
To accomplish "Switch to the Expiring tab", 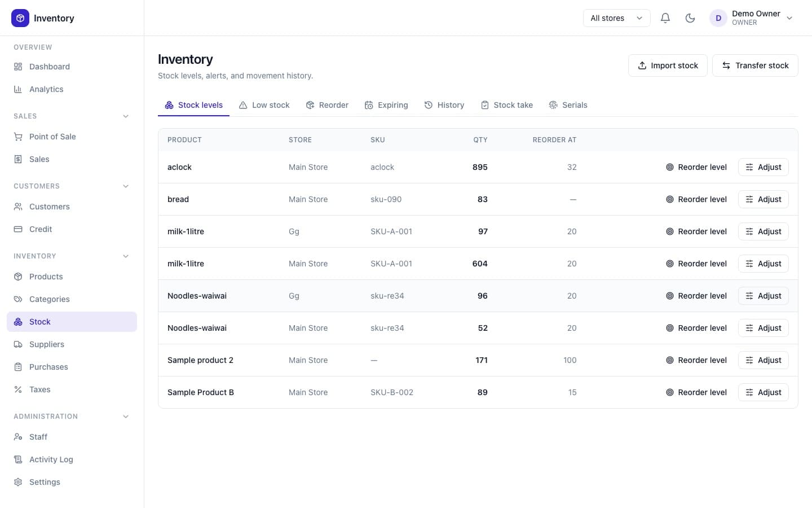I will (x=386, y=105).
